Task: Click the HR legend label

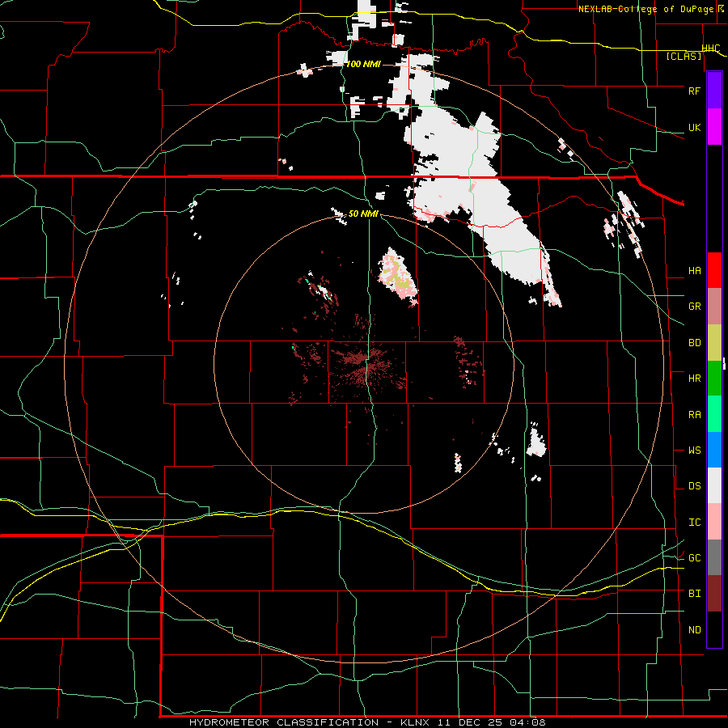Action: [694, 379]
